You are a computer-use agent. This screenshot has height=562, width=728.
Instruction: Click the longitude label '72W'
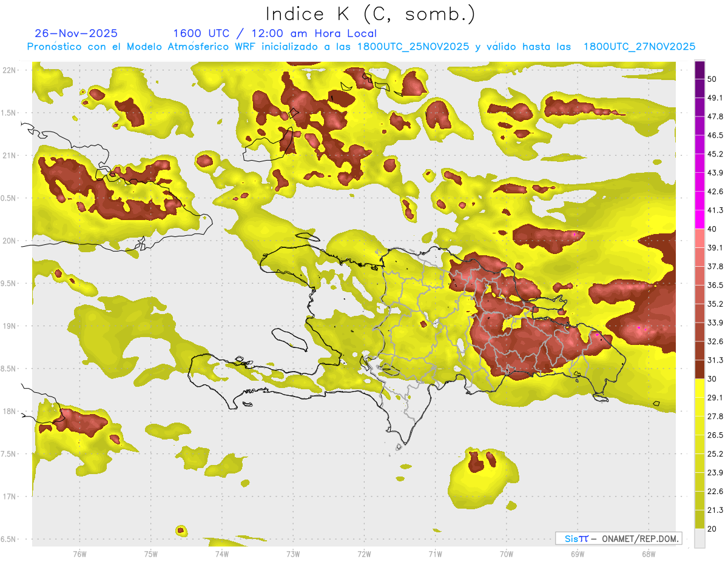364,554
